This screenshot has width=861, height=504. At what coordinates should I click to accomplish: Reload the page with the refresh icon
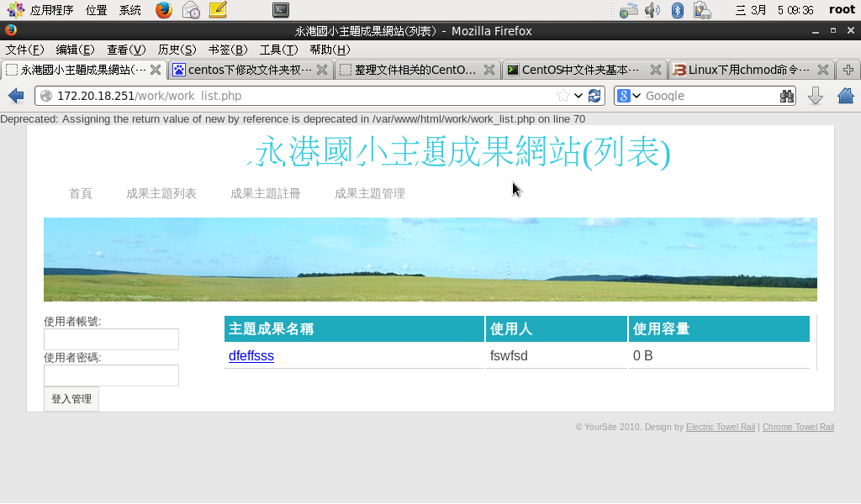point(595,96)
